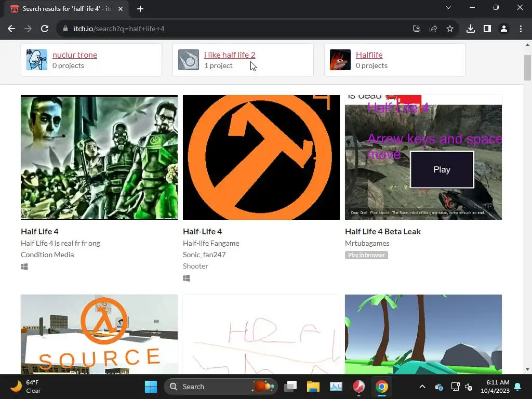Open the 'Half-Life 4' fangame title link
532x399 pixels.
(203, 231)
